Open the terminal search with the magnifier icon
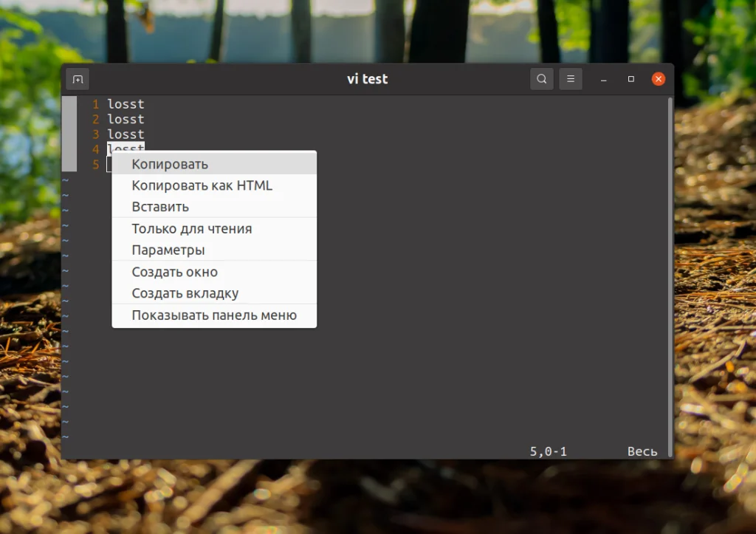The width and height of the screenshot is (756, 534). click(541, 79)
